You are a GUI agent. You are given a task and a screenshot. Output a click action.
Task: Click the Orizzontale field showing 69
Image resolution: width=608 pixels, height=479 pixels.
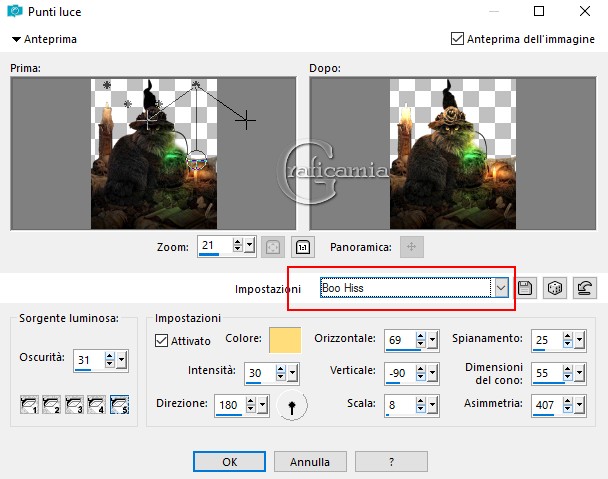click(400, 340)
